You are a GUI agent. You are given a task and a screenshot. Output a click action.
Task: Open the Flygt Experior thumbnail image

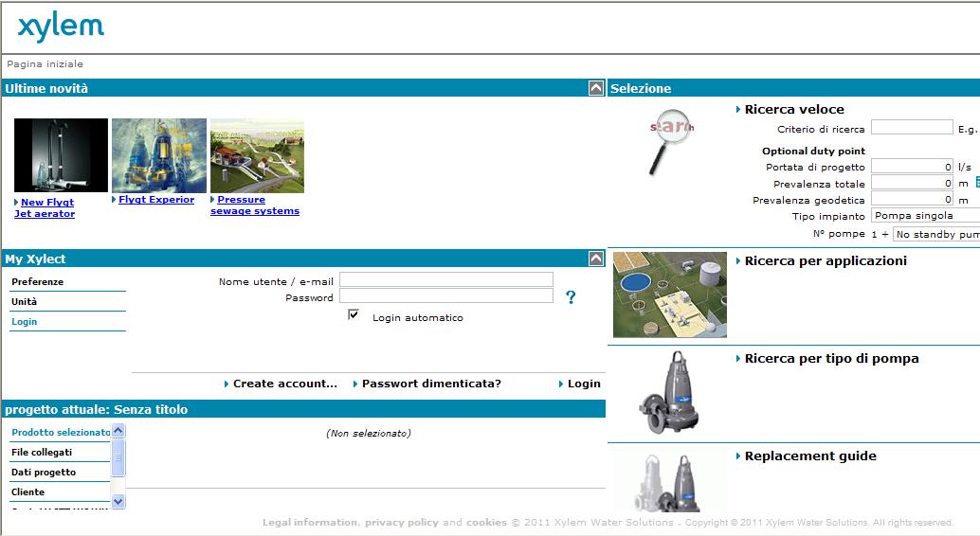[158, 155]
